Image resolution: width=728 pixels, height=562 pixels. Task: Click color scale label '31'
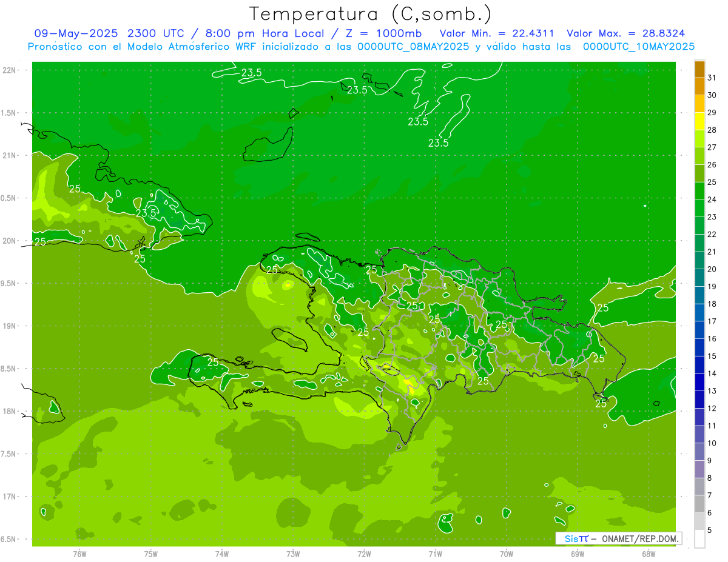tap(712, 78)
